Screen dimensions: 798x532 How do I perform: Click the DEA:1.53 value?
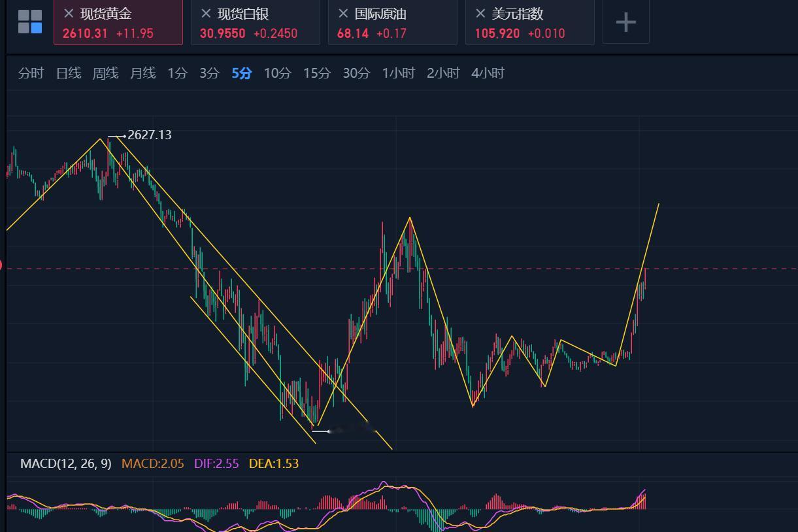[274, 463]
